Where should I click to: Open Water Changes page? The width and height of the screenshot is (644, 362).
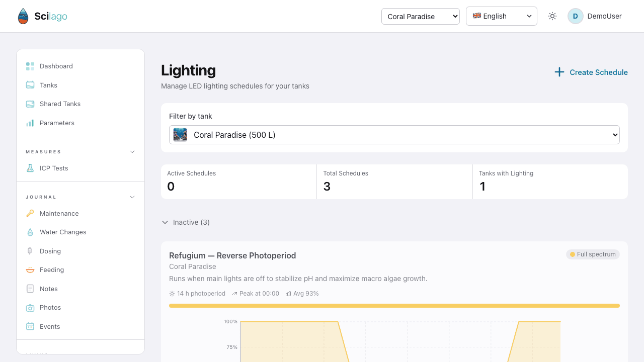pyautogui.click(x=80, y=232)
